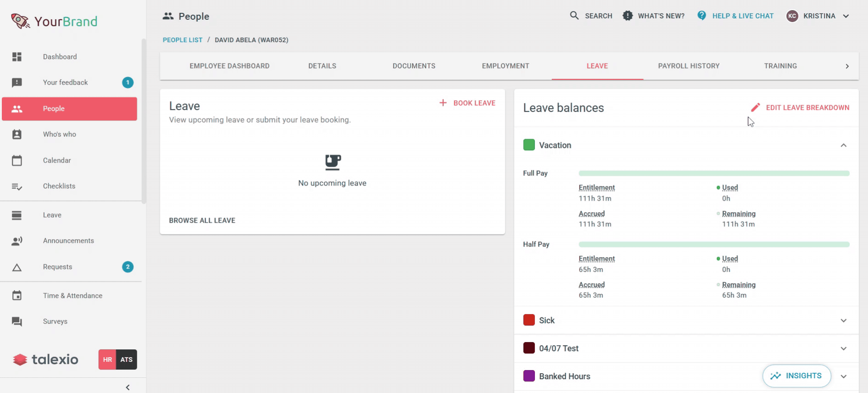Click the Half Pay Used label
868x393 pixels.
(730, 259)
